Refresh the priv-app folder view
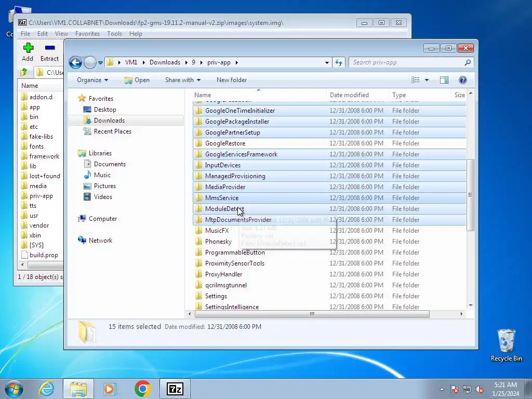Viewport: 532px width, 399px height. pos(339,62)
